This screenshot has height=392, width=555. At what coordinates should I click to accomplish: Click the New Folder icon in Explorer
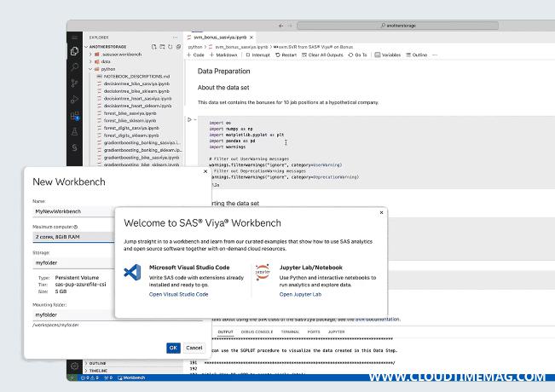(162, 47)
